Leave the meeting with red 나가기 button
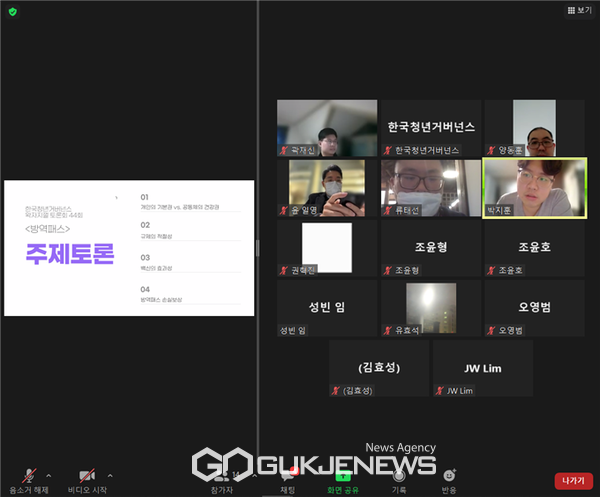Screen dimensions: 600x497 pos(574,481)
